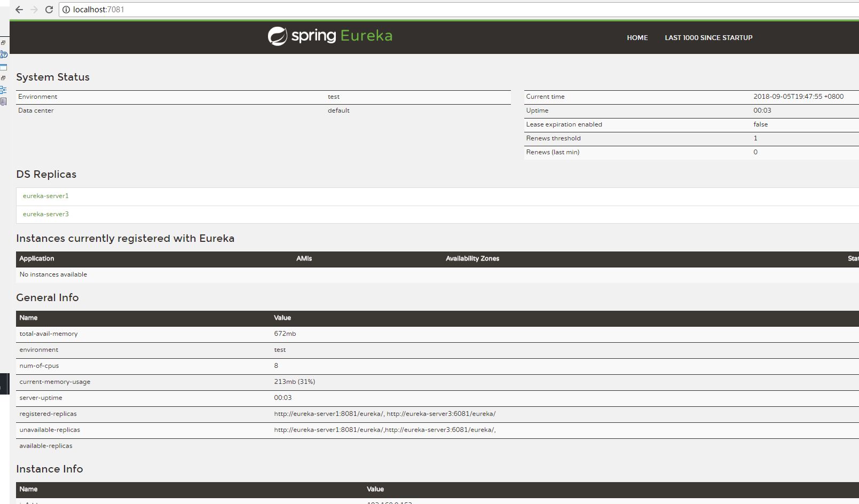Click the Availability Zones column header
This screenshot has width=859, height=504.
[x=472, y=258]
